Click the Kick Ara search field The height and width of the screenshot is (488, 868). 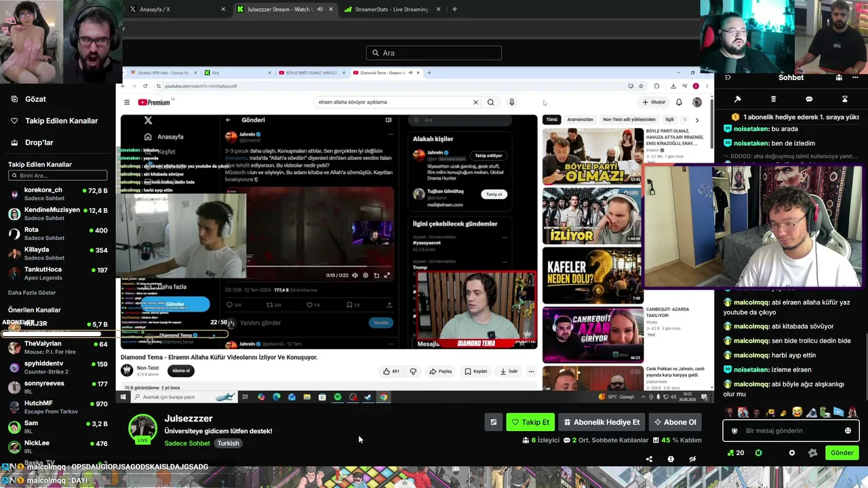click(x=434, y=53)
